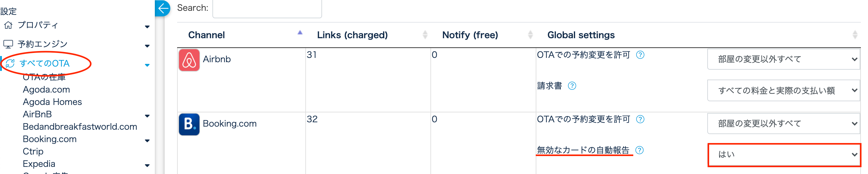Open help icon next to 請求書
The height and width of the screenshot is (174, 868).
572,86
